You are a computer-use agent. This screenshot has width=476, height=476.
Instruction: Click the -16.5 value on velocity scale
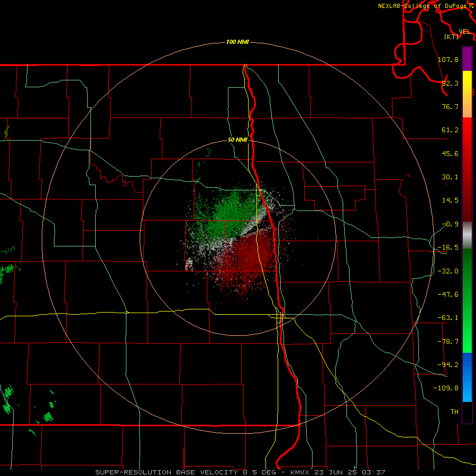[x=448, y=248]
